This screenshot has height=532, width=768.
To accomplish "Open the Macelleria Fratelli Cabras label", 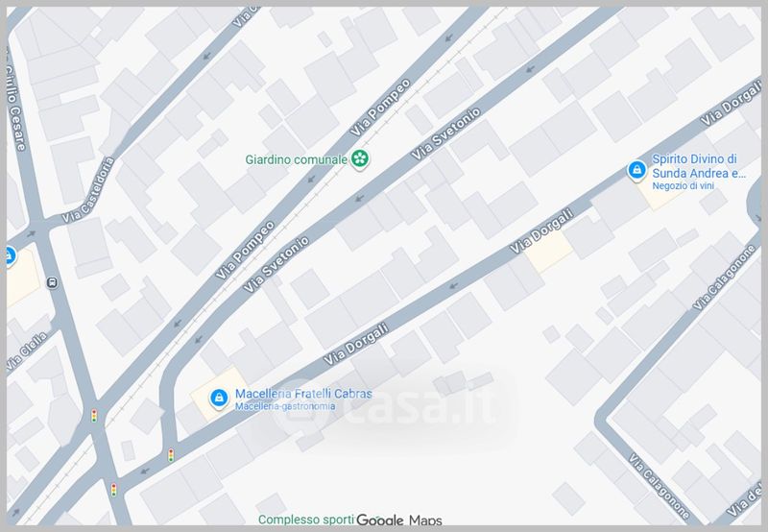I will 303,394.
